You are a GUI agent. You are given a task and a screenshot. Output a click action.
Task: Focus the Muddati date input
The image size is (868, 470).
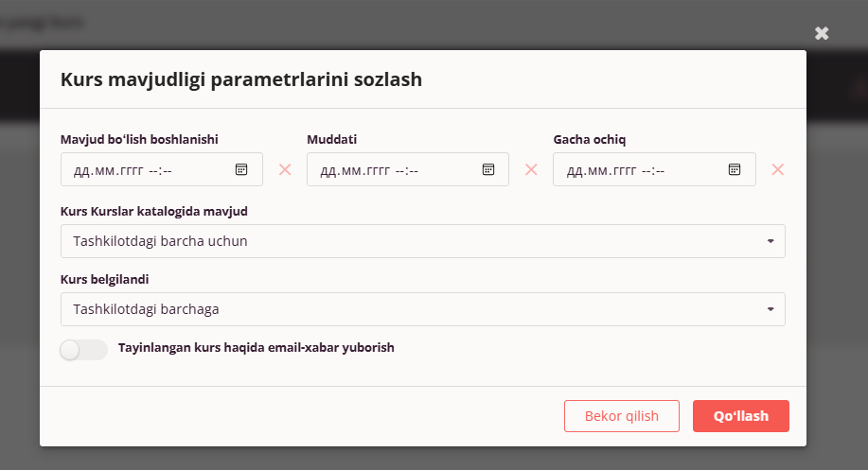pyautogui.click(x=408, y=169)
